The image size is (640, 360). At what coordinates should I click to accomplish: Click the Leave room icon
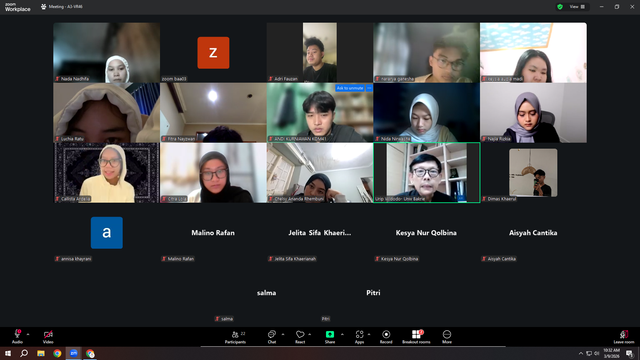coord(624,334)
